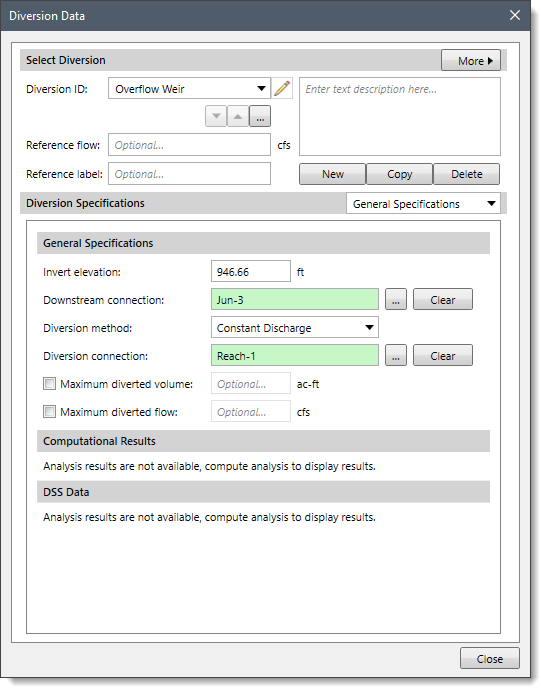Screen dimensions: 541x688
Task: Click the Computational Results section header
Action: pyautogui.click(x=263, y=441)
